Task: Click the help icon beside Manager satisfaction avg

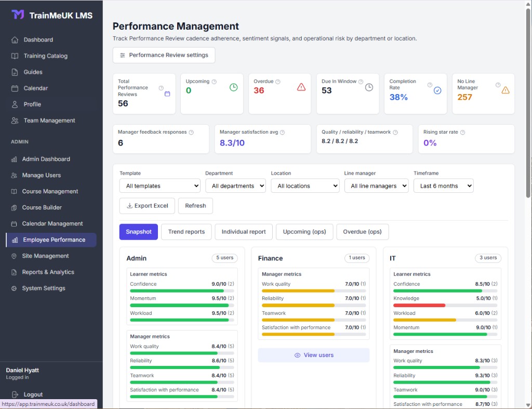Action: point(282,133)
